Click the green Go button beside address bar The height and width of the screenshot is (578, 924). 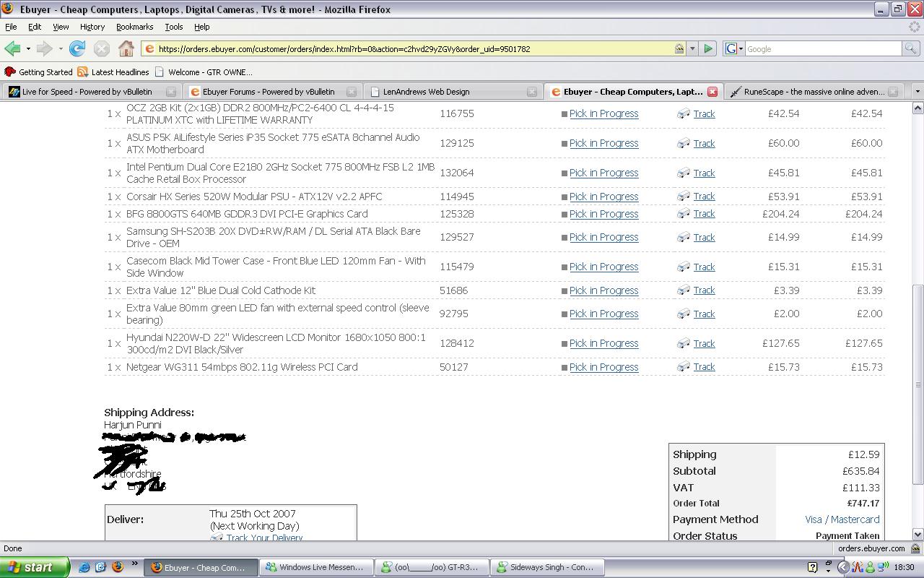708,48
